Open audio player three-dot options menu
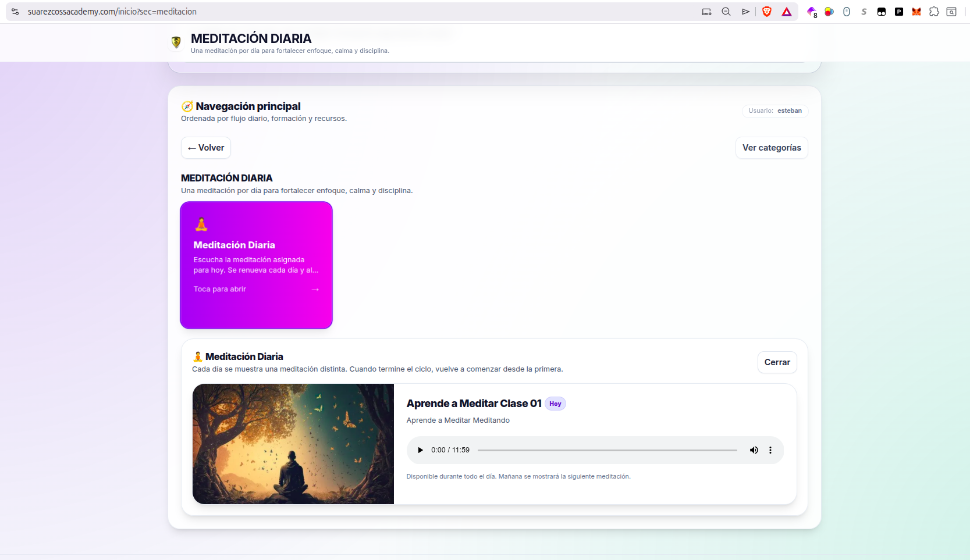Image resolution: width=970 pixels, height=560 pixels. click(x=770, y=450)
